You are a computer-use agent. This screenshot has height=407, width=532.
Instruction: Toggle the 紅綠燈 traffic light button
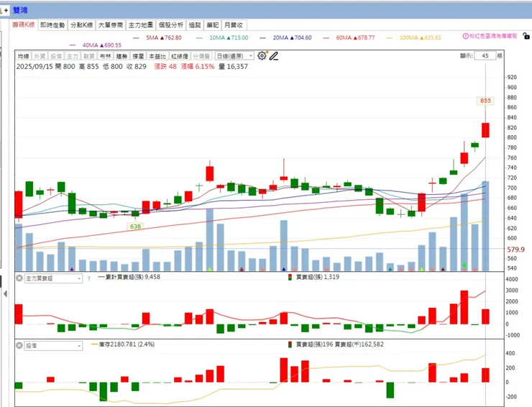click(179, 56)
